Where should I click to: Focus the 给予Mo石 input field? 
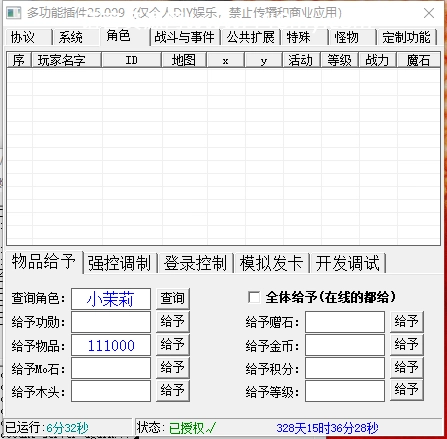coord(111,368)
